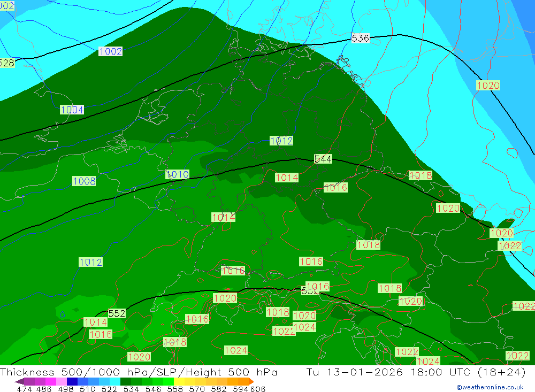This screenshot has height=392, width=535.
Task: Click the dark purple arrow at legend start
Action: [19, 381]
